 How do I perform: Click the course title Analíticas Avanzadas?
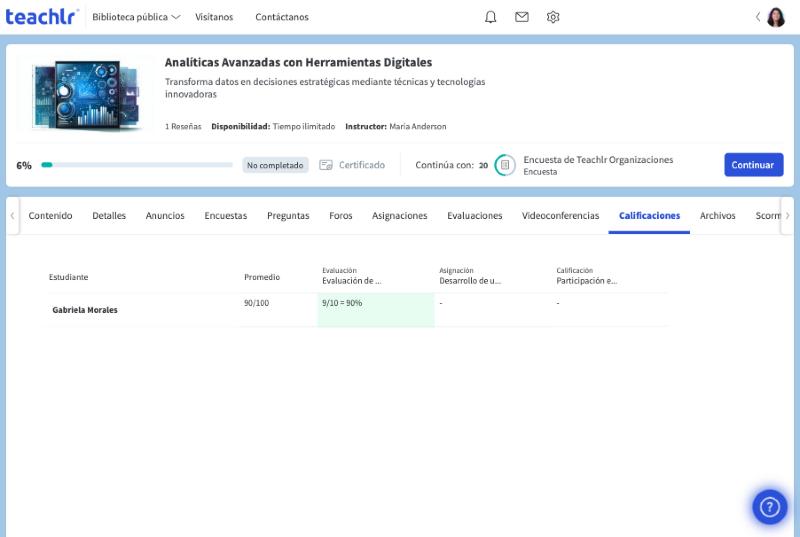(298, 62)
